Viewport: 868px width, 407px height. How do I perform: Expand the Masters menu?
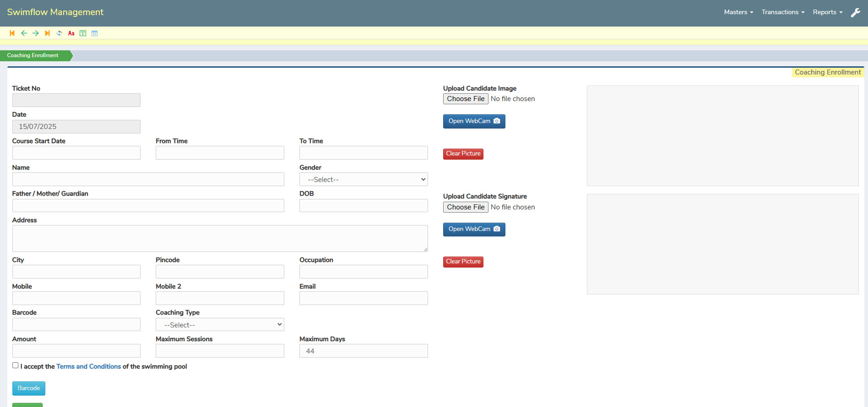[738, 12]
